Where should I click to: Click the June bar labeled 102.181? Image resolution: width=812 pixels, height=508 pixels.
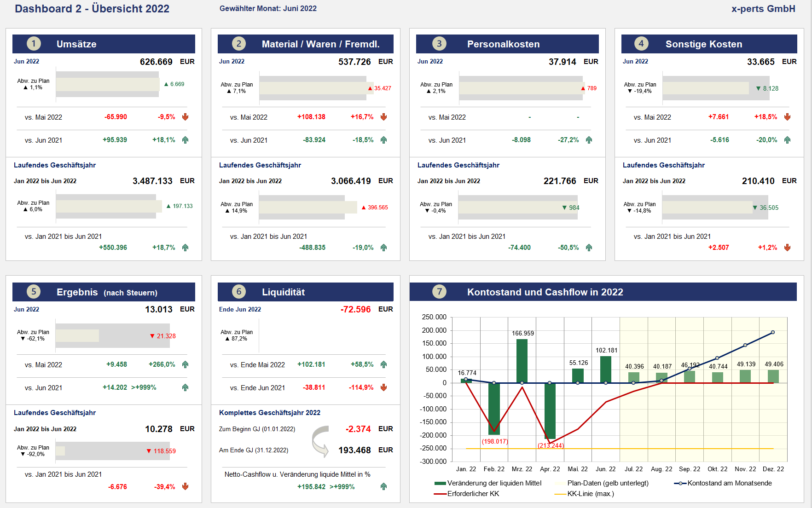606,369
